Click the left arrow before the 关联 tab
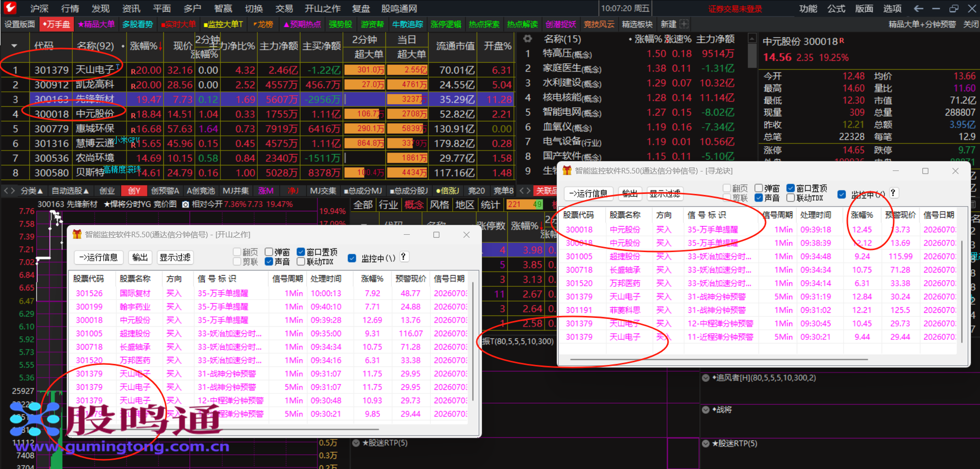The height and width of the screenshot is (469, 980). 522,190
